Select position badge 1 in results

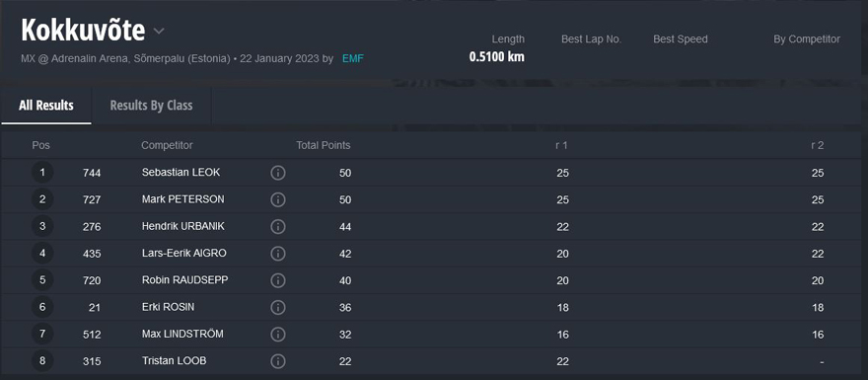[x=42, y=173]
